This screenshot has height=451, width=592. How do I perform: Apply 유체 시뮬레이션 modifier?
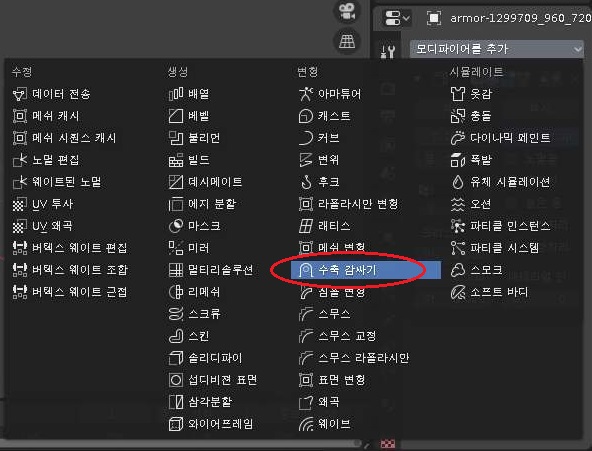tap(501, 182)
